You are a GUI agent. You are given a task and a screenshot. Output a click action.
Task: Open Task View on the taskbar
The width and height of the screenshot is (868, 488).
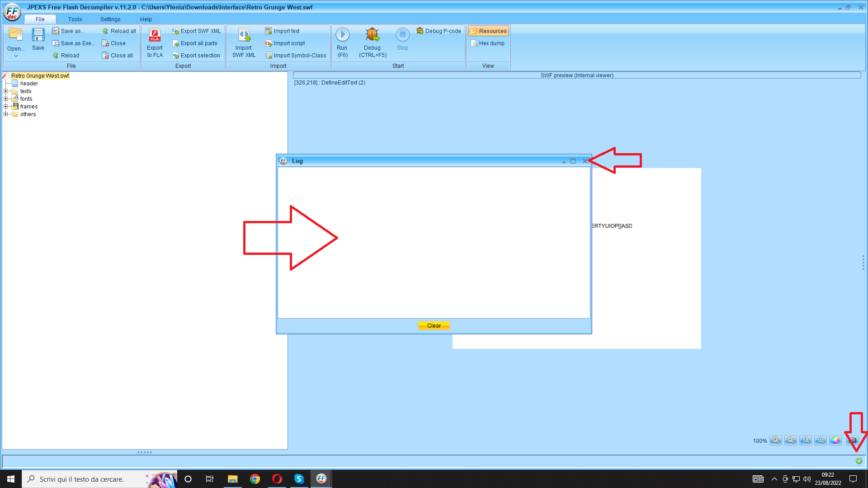pyautogui.click(x=210, y=479)
